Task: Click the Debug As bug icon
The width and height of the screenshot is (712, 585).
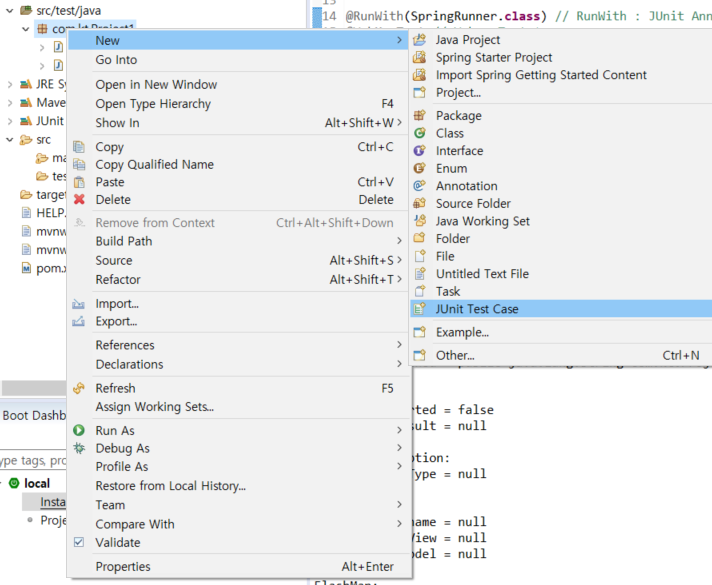Action: 79,448
